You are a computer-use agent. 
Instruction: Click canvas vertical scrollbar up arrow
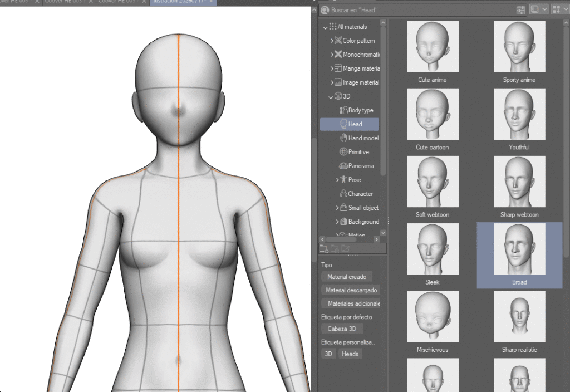(315, 11)
